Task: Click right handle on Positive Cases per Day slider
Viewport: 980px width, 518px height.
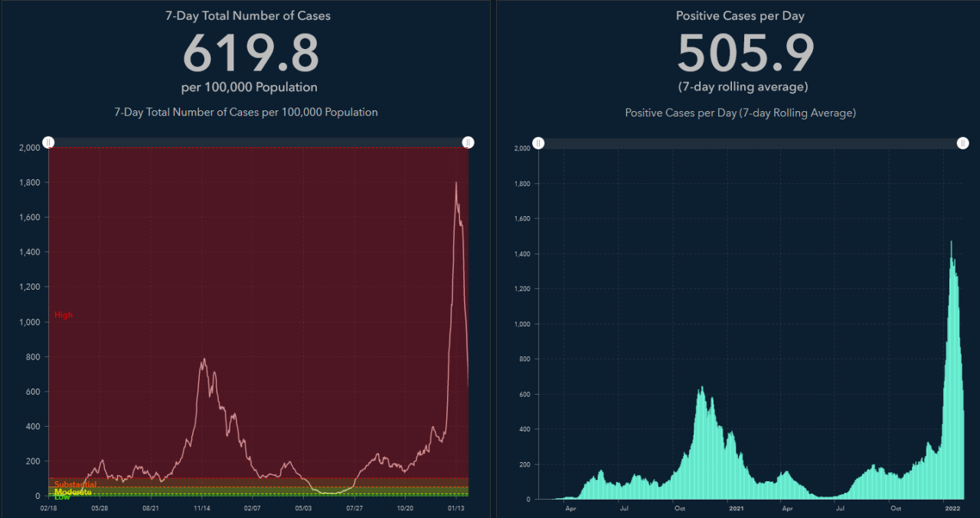Action: pyautogui.click(x=962, y=143)
